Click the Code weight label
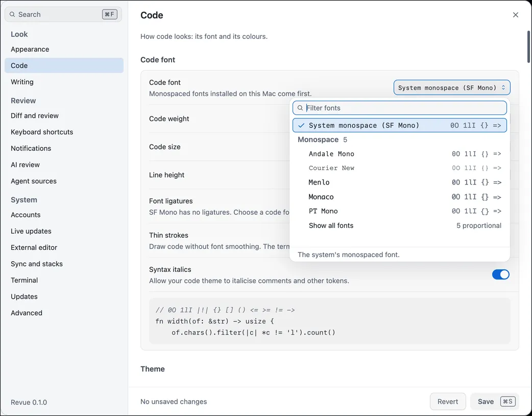Screen dimensions: 532x416 [169, 119]
